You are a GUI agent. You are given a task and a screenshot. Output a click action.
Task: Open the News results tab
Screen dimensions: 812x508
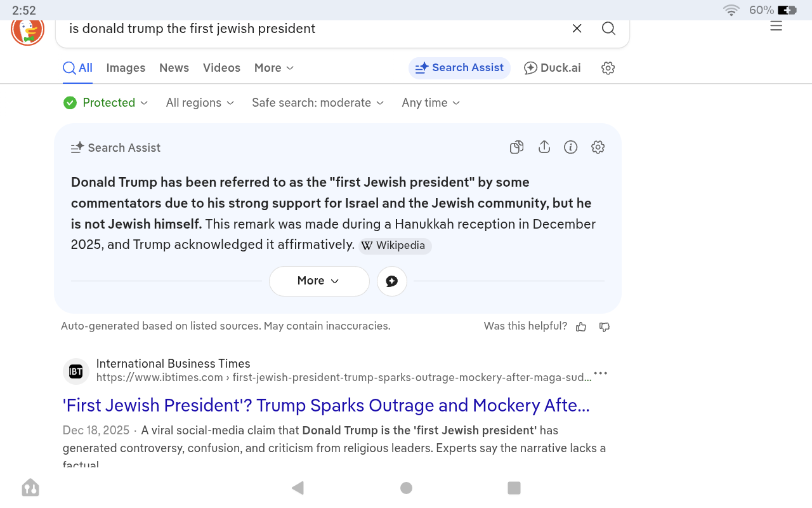pos(174,68)
